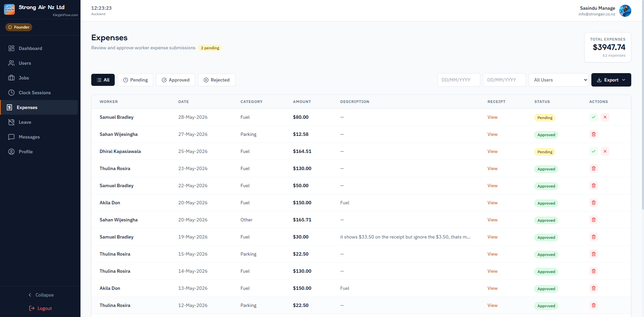This screenshot has width=644, height=317.
Task: Click the Other category cell
Action: point(247,220)
